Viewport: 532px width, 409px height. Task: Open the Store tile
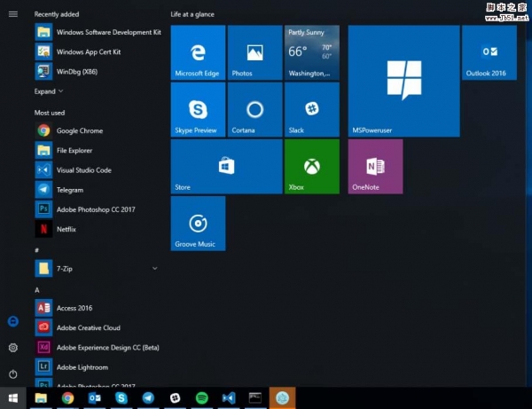[x=226, y=167]
